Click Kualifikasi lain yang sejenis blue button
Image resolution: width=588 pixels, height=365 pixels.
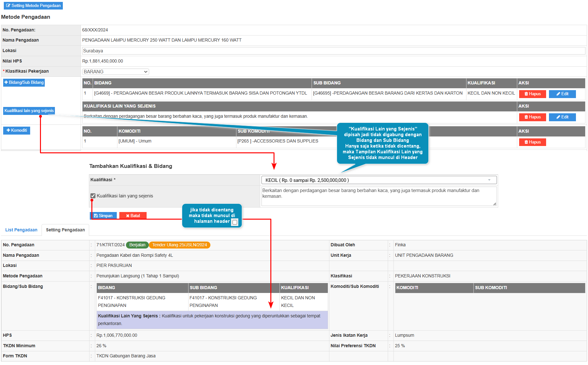tap(29, 111)
